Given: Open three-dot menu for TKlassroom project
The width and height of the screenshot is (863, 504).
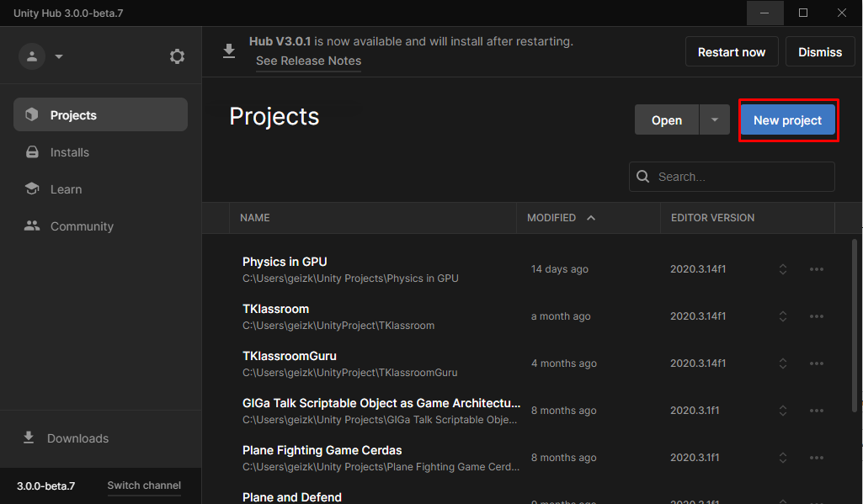Looking at the screenshot, I should coord(816,316).
